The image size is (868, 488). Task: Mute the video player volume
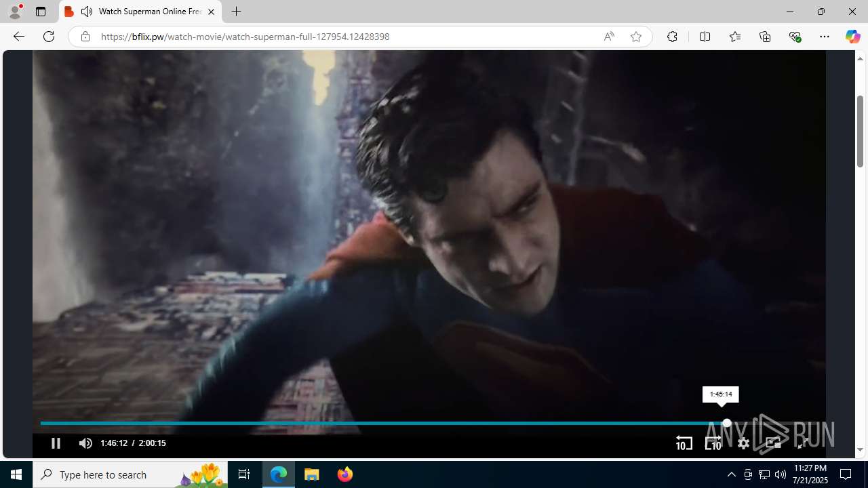pos(85,443)
